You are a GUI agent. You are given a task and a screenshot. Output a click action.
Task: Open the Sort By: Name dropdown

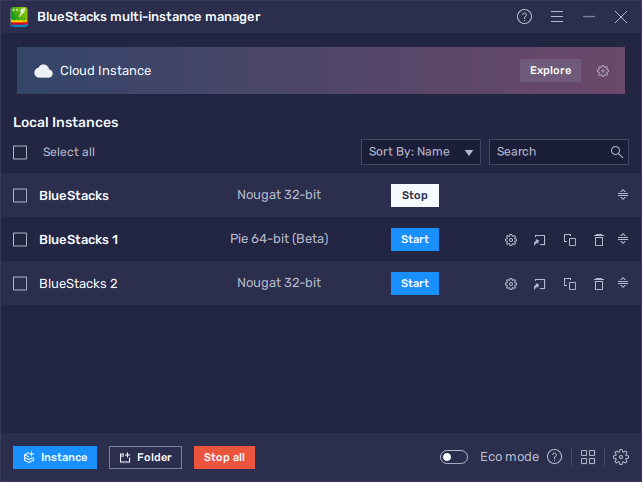pos(421,152)
